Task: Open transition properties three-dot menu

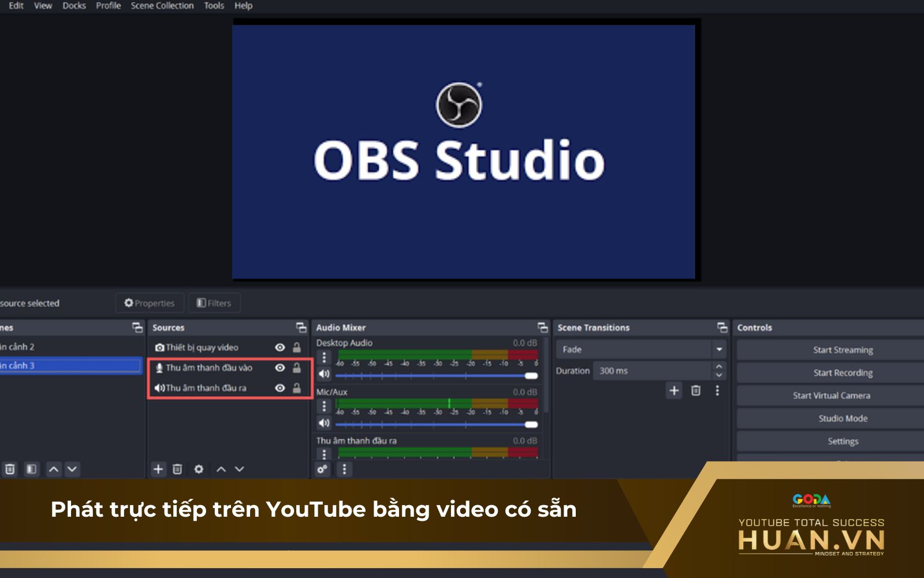Action: tap(717, 391)
